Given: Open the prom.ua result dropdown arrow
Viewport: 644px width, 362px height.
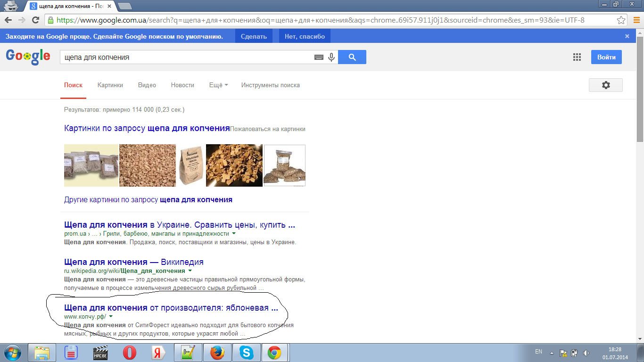Looking at the screenshot, I should (234, 233).
